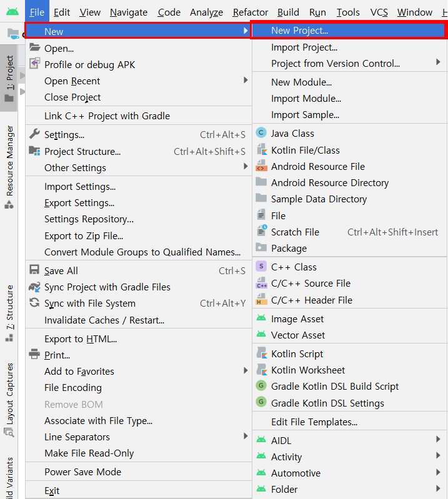The image size is (448, 499).
Task: Click the Sample Data Directory folder icon
Action: coord(261,198)
